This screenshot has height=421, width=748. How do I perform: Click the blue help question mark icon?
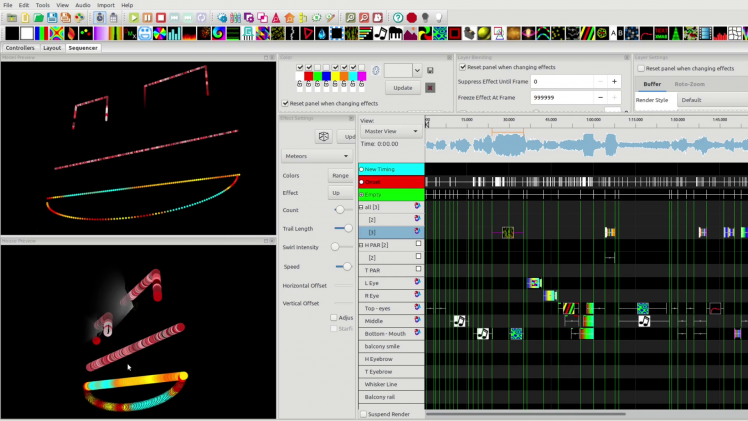pos(398,18)
